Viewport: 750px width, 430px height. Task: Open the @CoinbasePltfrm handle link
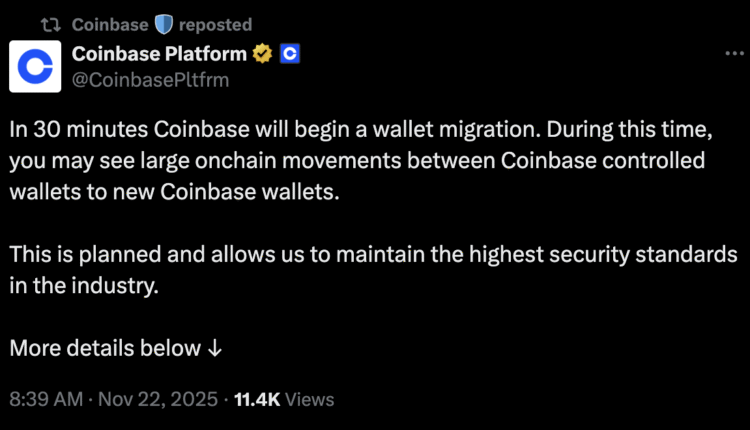[x=151, y=80]
